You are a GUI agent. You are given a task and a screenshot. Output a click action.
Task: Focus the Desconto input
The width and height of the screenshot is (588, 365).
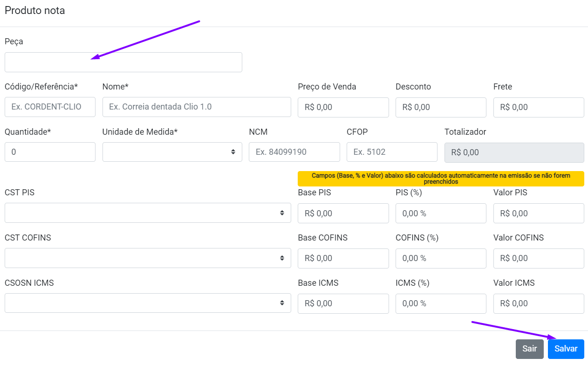click(x=440, y=107)
